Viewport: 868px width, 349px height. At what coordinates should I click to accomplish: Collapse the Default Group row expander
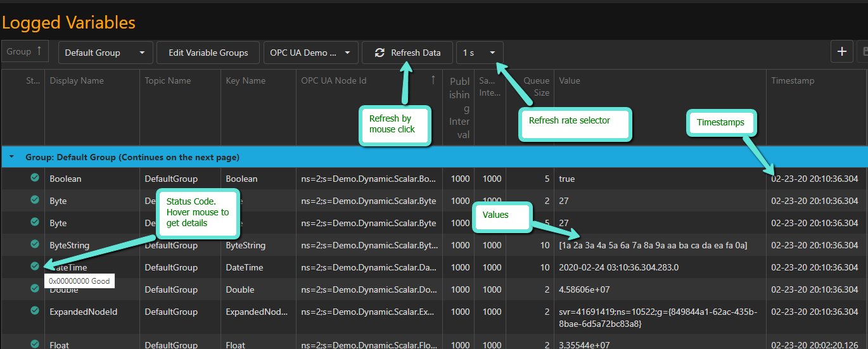coord(11,157)
